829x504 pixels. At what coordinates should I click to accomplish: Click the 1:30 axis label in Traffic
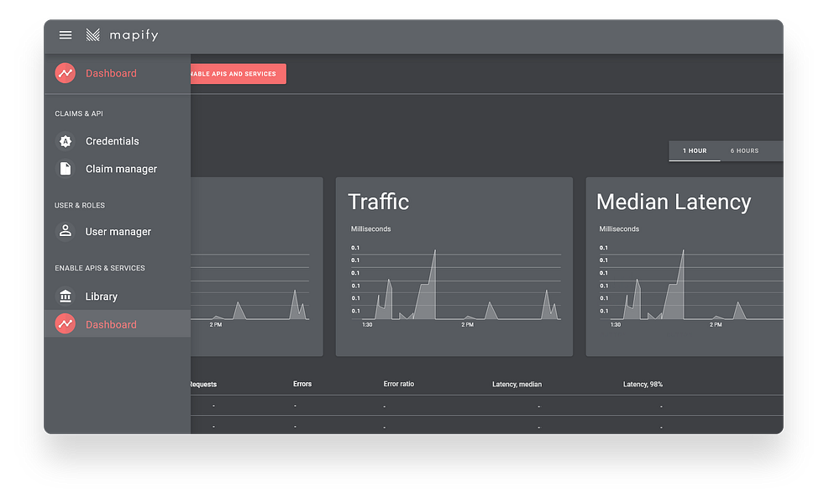click(x=367, y=325)
